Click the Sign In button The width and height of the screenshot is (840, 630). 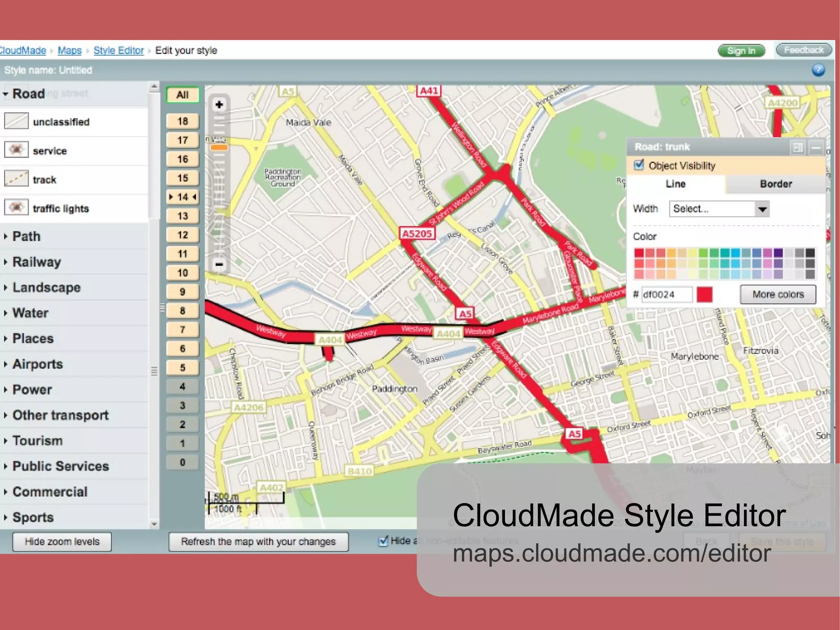[741, 50]
